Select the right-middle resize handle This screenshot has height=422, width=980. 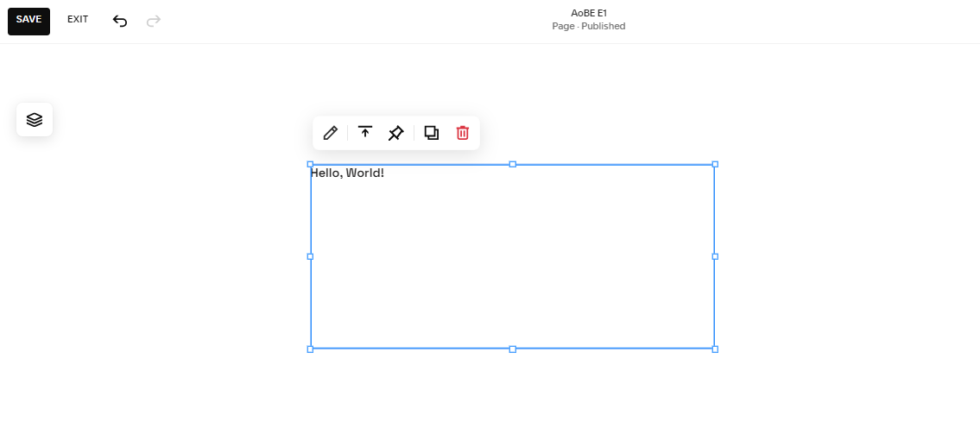click(715, 256)
